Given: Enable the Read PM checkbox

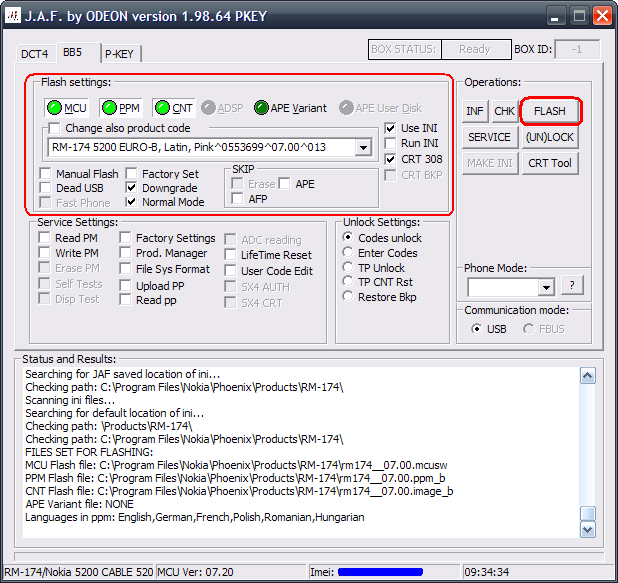Looking at the screenshot, I should pos(44,238).
